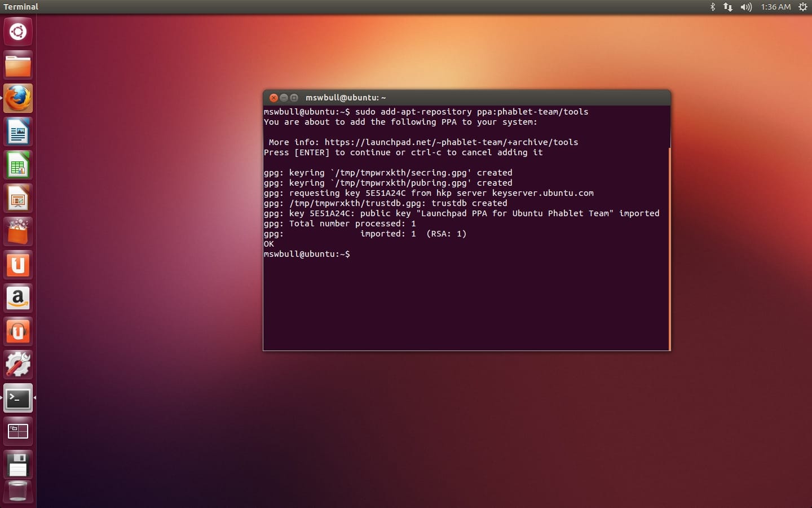Open the network connection indicator
Viewport: 812px width, 508px height.
728,7
